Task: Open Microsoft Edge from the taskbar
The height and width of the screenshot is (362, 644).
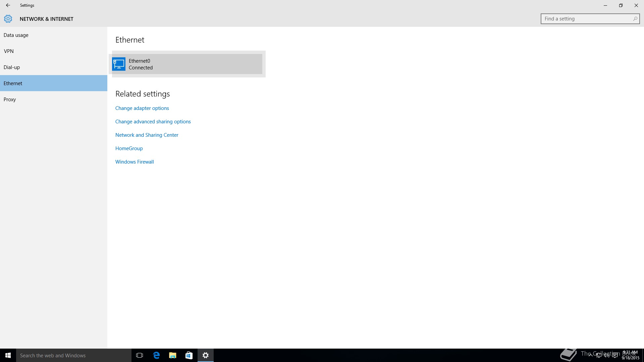Action: point(156,355)
